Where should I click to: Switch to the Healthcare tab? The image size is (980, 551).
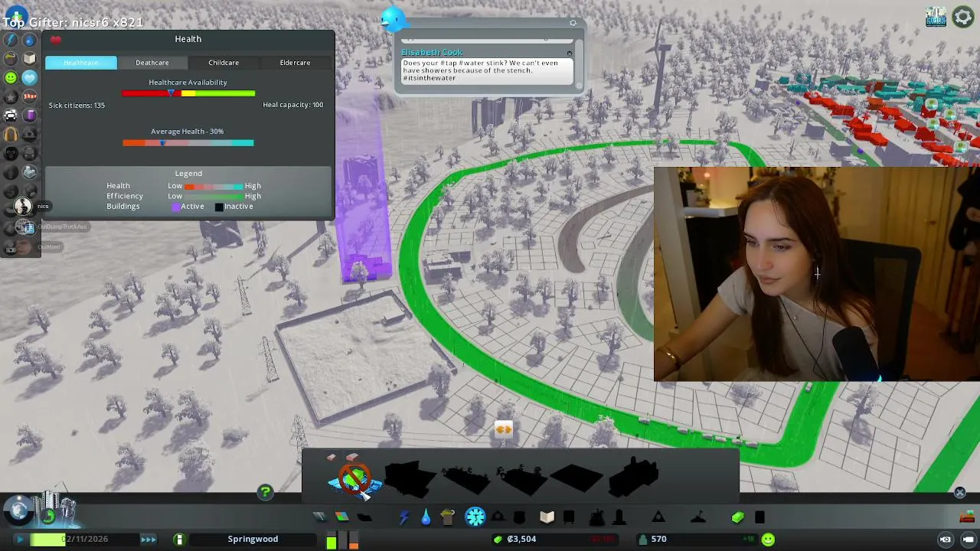pyautogui.click(x=81, y=63)
